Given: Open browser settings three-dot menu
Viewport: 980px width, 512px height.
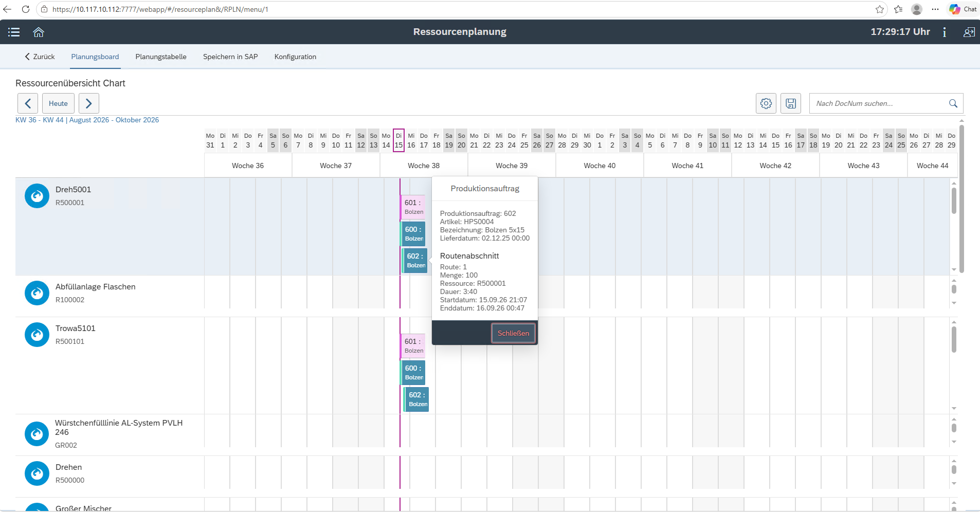Looking at the screenshot, I should (935, 9).
